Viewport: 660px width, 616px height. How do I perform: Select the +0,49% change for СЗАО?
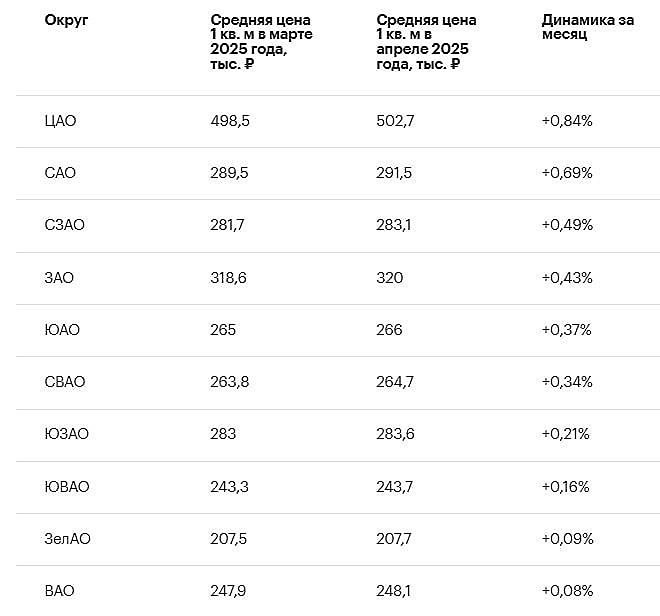[567, 225]
